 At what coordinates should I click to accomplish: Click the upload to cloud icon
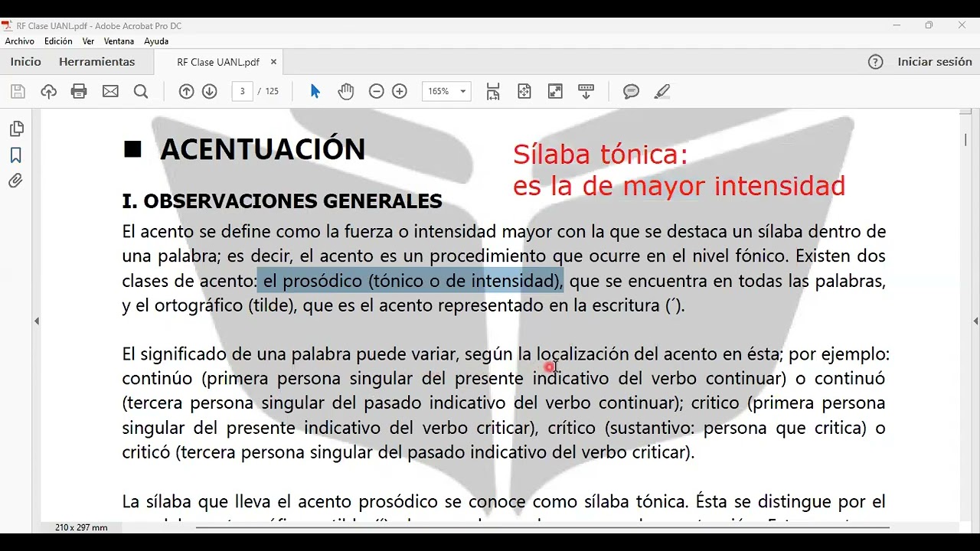(49, 92)
